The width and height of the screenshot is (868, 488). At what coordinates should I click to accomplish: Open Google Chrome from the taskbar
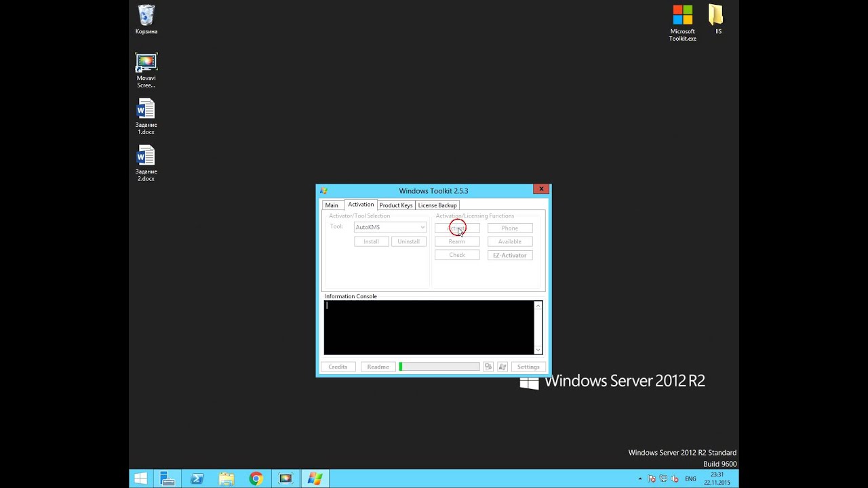(x=256, y=479)
